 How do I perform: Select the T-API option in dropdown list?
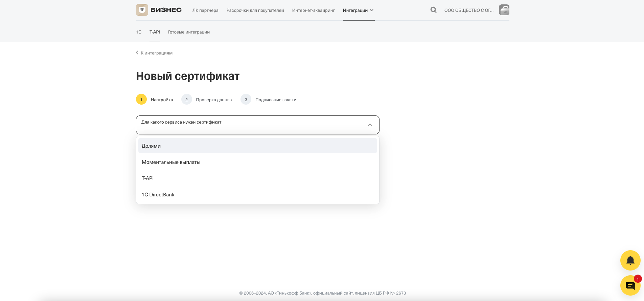tap(258, 178)
